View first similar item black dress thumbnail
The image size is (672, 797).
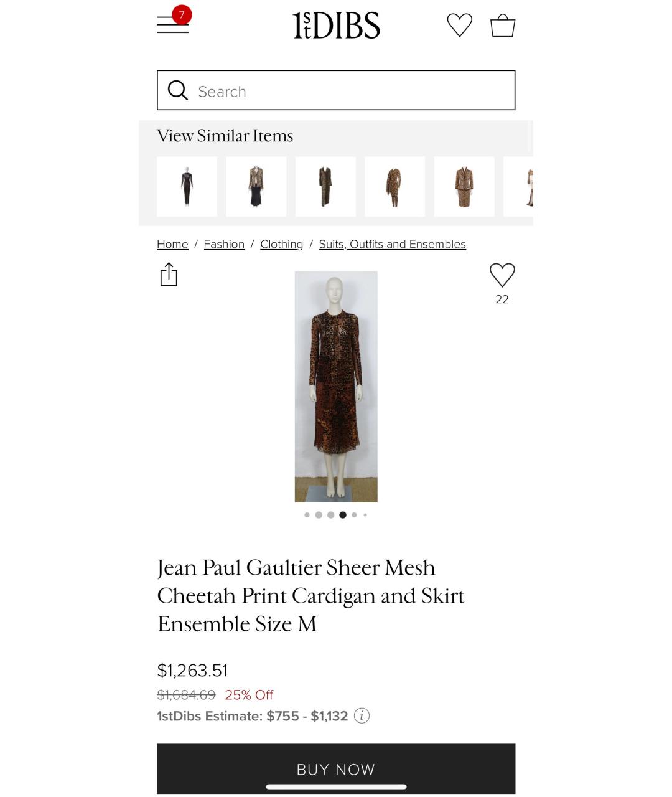click(187, 187)
